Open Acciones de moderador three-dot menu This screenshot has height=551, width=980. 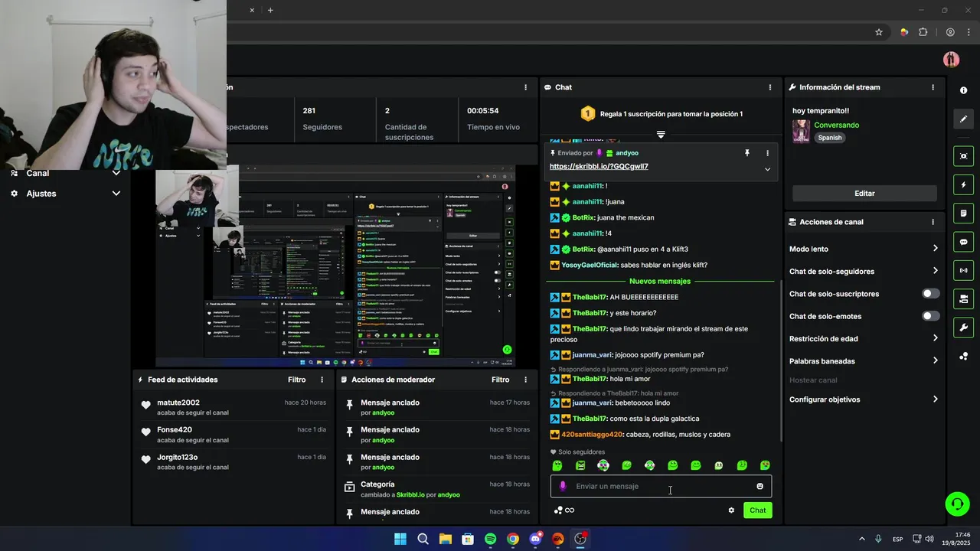coord(525,380)
